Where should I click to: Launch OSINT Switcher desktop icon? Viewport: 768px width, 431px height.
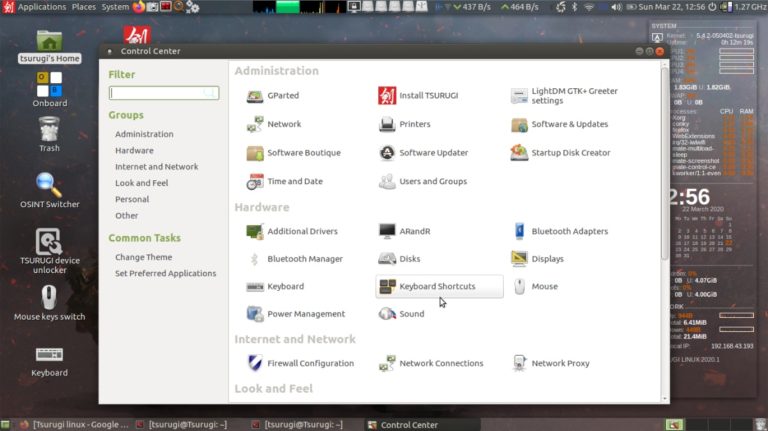coord(49,191)
